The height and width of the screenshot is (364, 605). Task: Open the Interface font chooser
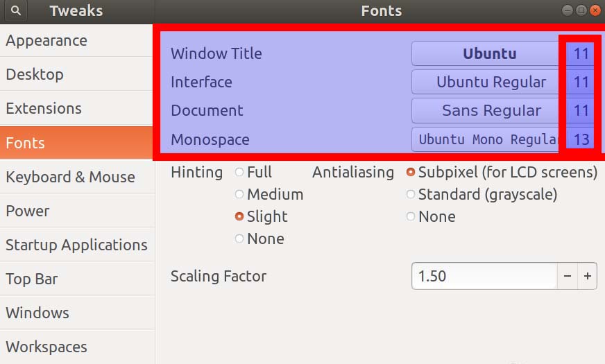click(x=488, y=82)
